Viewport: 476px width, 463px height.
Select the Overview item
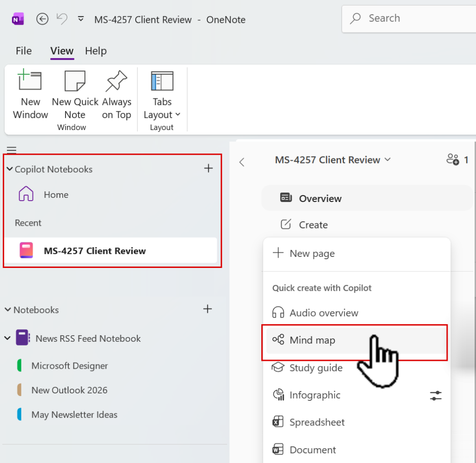[x=367, y=198]
